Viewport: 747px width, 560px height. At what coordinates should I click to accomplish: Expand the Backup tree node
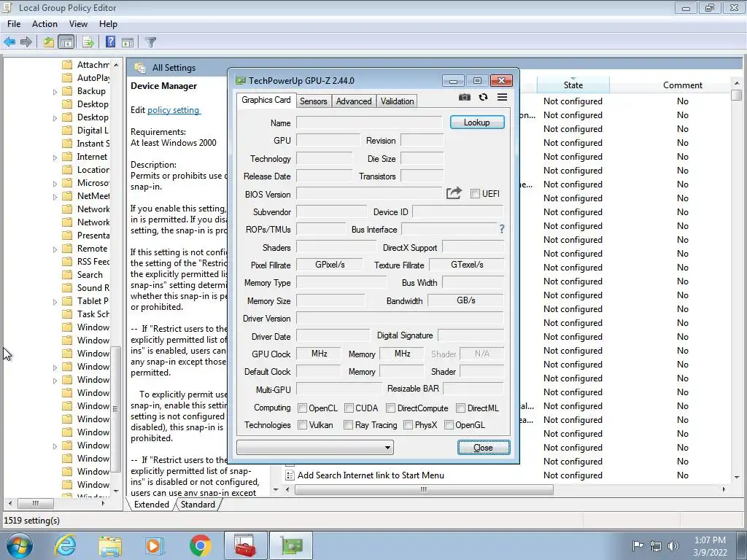[55, 91]
